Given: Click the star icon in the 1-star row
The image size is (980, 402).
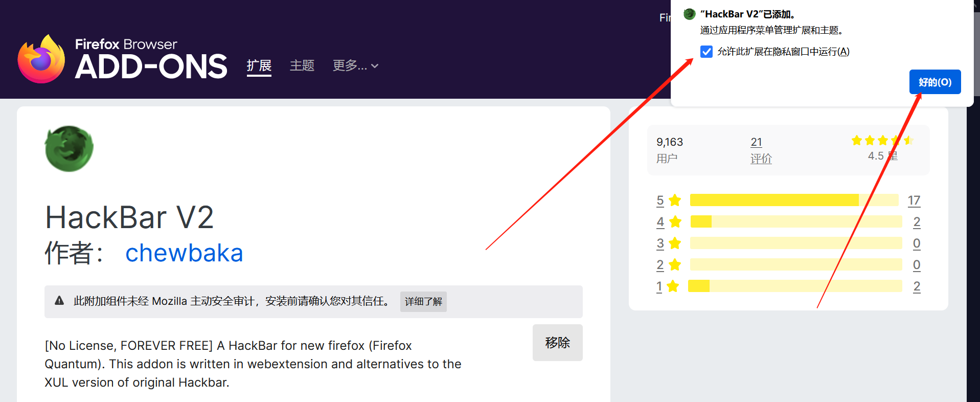Looking at the screenshot, I should [x=673, y=286].
